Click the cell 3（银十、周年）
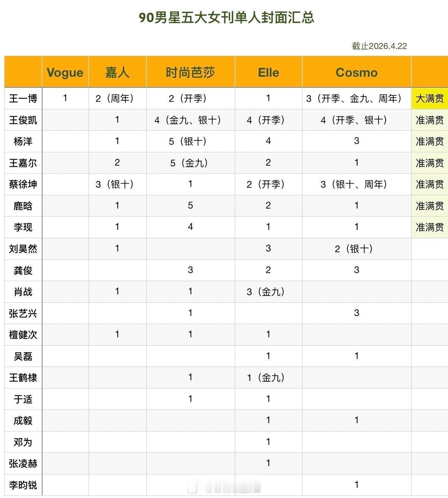 (356, 185)
